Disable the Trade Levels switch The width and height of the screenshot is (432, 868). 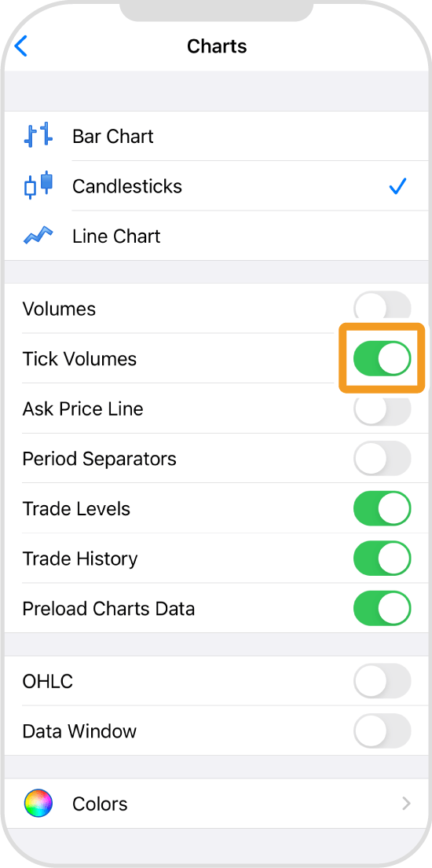[383, 508]
